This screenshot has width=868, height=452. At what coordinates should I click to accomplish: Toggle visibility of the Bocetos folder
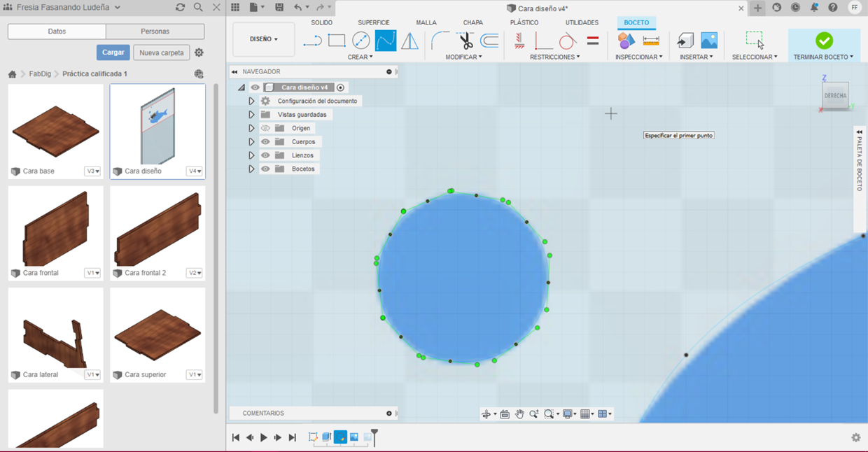[265, 169]
